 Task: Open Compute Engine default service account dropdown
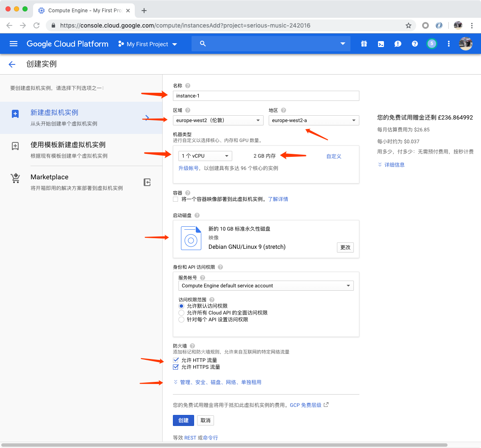(x=266, y=286)
